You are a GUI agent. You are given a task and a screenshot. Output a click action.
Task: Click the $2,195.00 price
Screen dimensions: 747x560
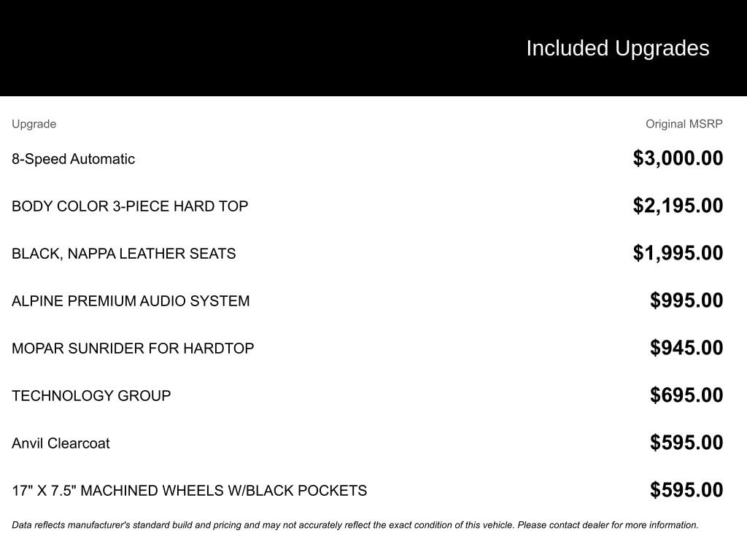click(x=678, y=206)
